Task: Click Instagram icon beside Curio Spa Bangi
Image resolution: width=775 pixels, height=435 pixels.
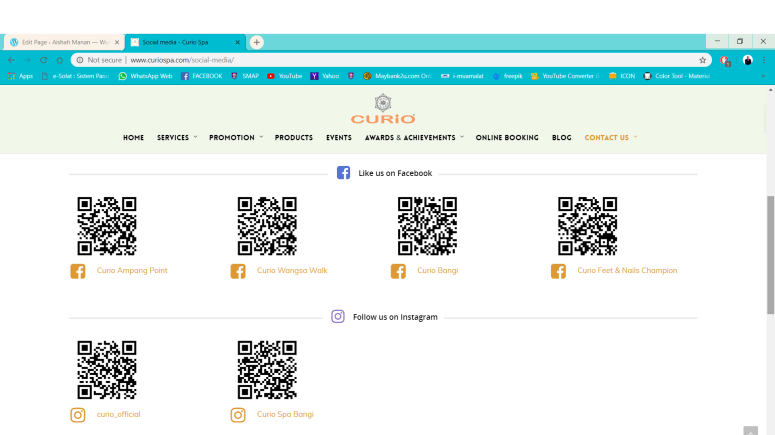Action: coord(238,415)
